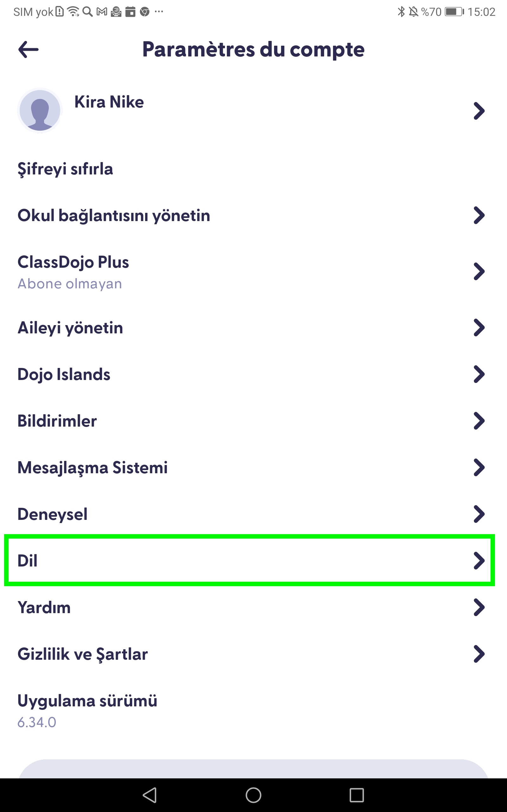This screenshot has height=812, width=507.
Task: Tap the battery icon in status bar
Action: click(454, 12)
